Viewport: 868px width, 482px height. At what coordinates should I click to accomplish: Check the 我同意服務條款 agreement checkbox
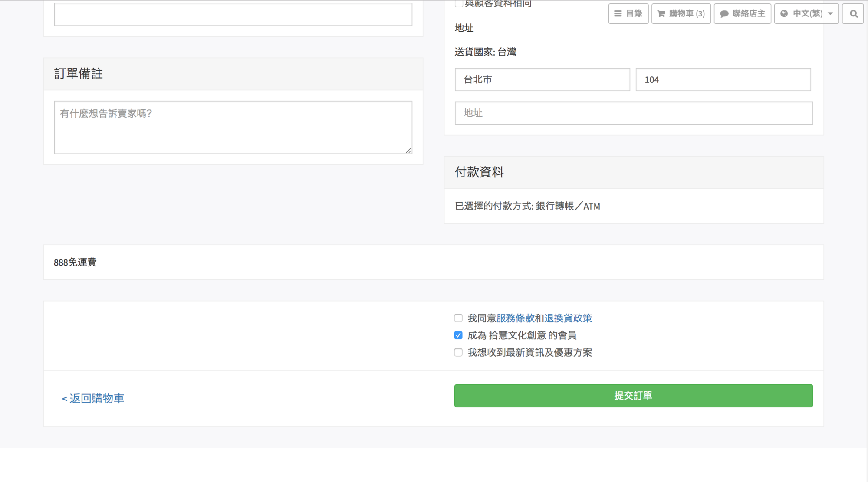[458, 318]
